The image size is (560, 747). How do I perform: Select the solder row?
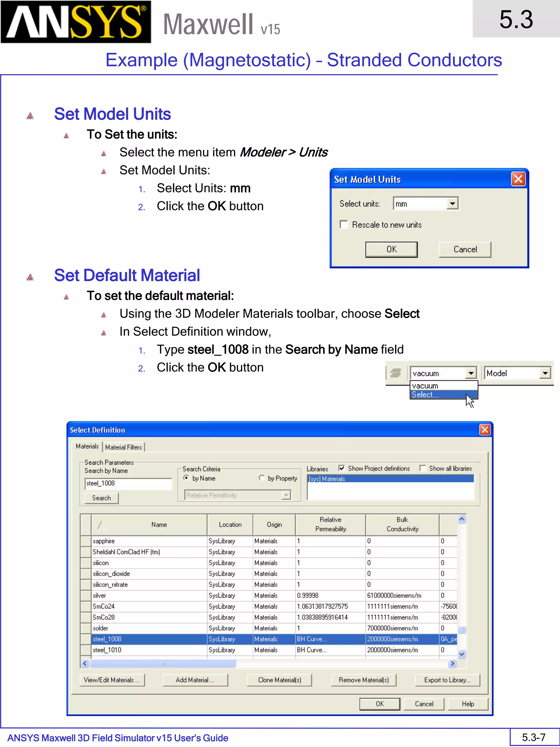269,628
